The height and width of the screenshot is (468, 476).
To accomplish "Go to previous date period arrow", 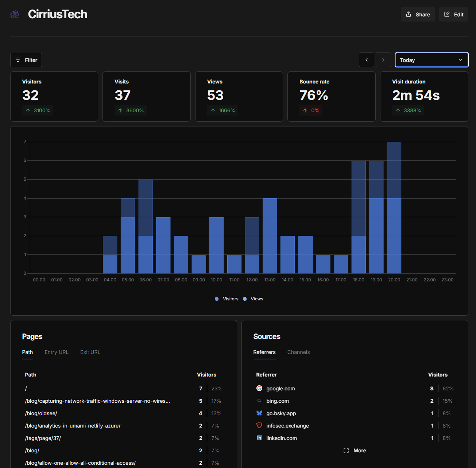I will (x=367, y=60).
